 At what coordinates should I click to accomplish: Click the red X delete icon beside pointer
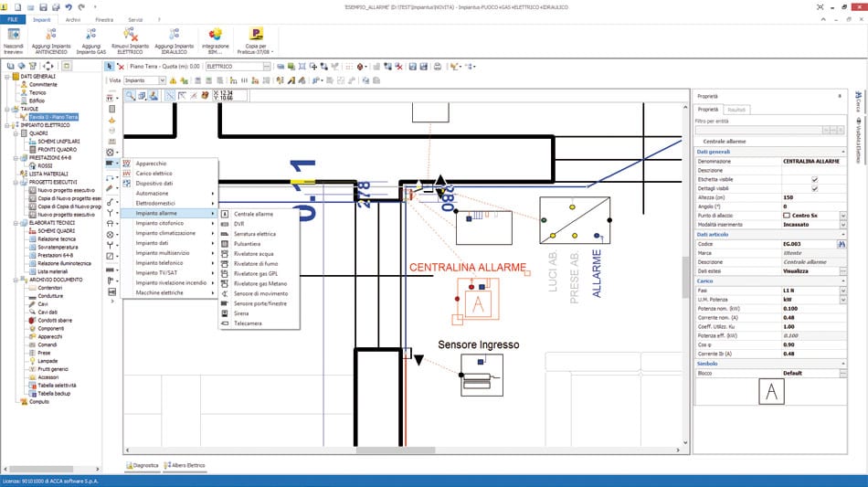coord(121,67)
